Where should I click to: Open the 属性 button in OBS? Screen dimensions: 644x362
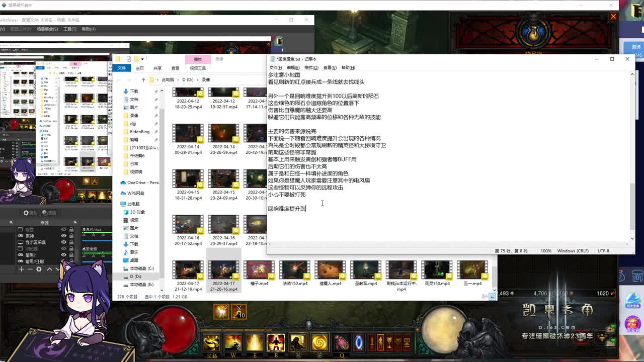pyautogui.click(x=30, y=213)
